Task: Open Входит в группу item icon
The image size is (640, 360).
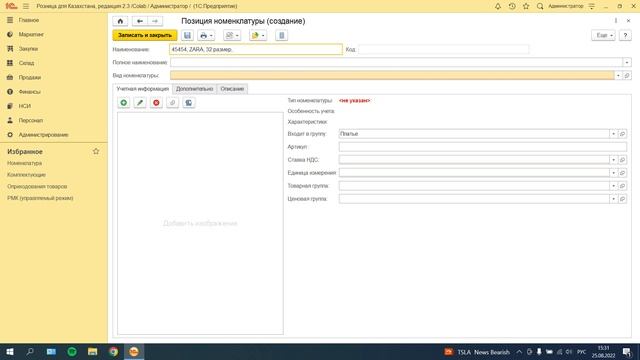Action: pos(622,134)
